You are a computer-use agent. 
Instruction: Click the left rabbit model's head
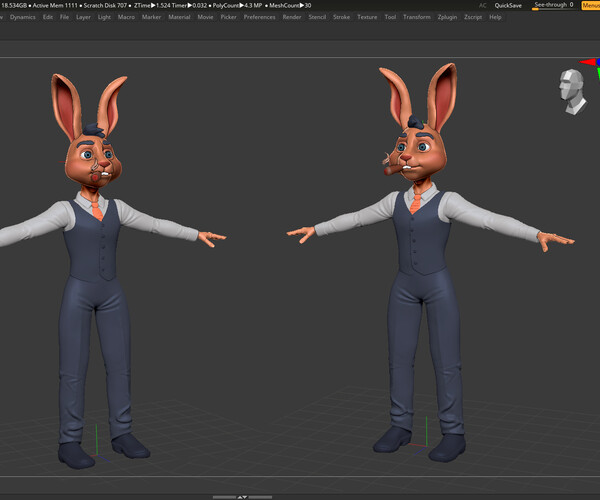point(93,159)
